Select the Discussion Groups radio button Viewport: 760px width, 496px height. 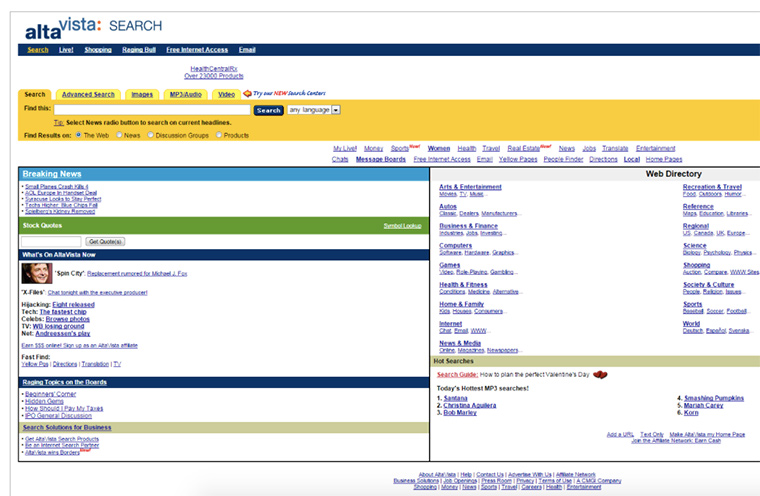click(x=150, y=135)
